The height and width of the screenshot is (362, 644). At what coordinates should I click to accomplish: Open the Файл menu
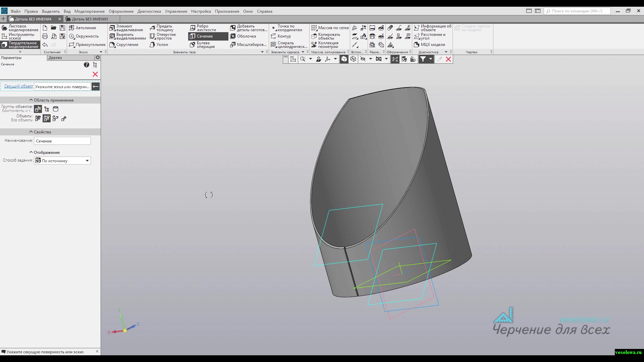(15, 11)
